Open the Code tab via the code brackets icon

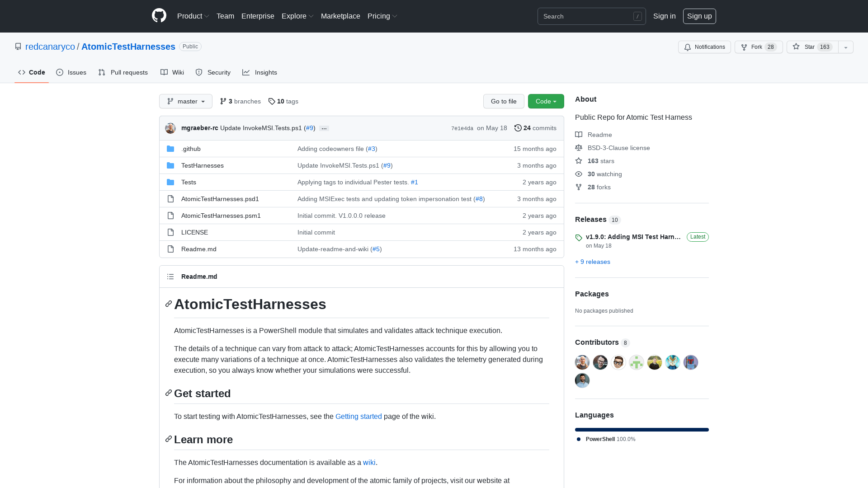22,72
